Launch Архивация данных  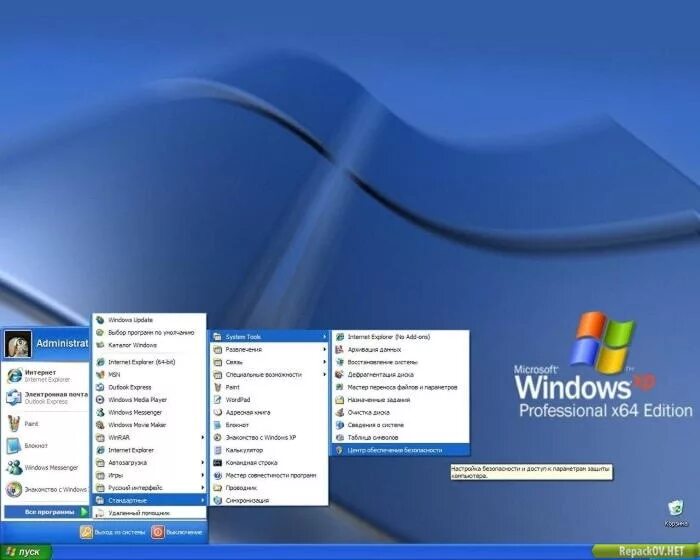click(x=400, y=349)
